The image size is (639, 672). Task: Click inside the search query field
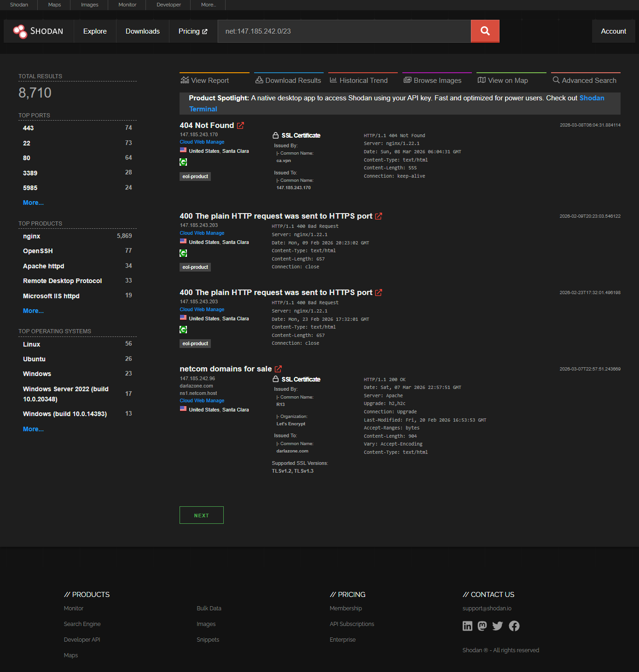[344, 31]
